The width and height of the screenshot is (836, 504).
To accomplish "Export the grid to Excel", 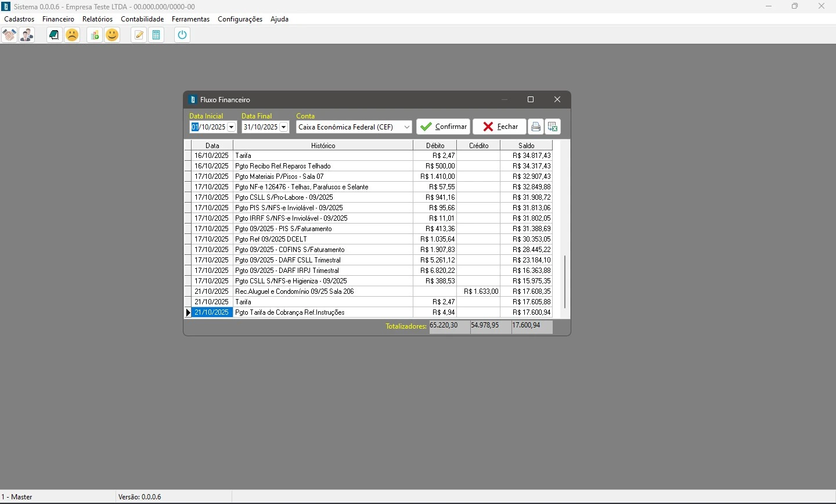I will click(x=553, y=127).
